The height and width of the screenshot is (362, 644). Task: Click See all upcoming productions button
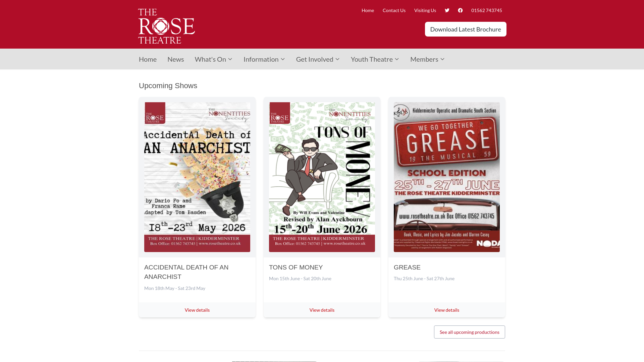[470, 332]
